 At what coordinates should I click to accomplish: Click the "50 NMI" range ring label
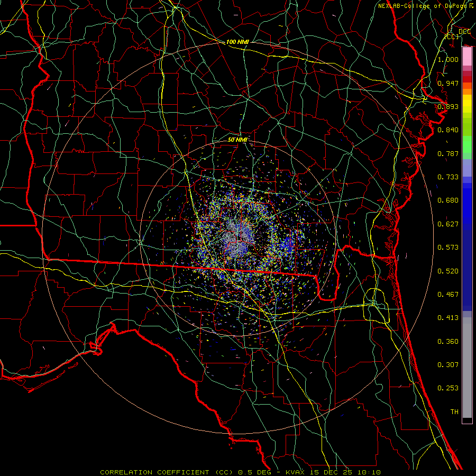(237, 140)
